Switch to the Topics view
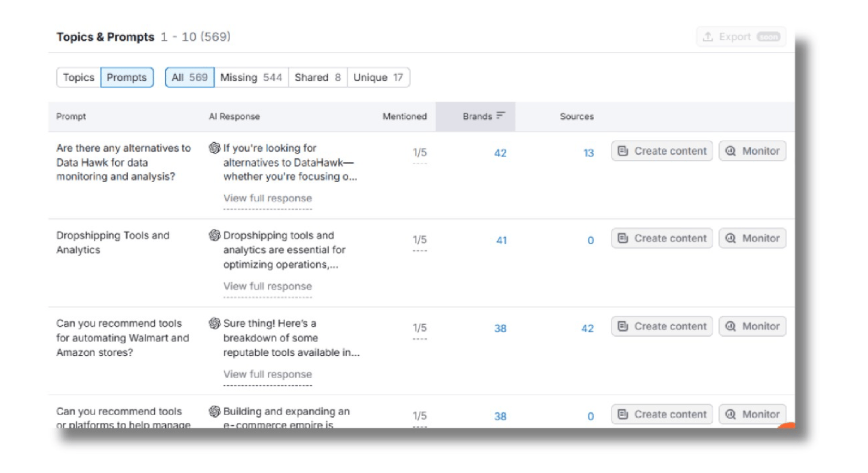Image resolution: width=868 pixels, height=473 pixels. (79, 78)
